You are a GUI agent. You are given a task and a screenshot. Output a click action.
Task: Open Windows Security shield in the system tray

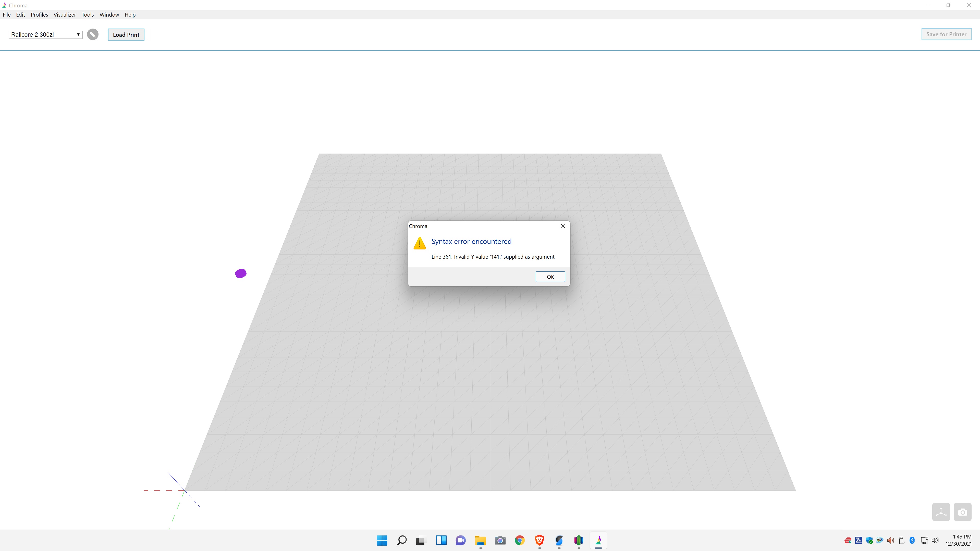870,540
